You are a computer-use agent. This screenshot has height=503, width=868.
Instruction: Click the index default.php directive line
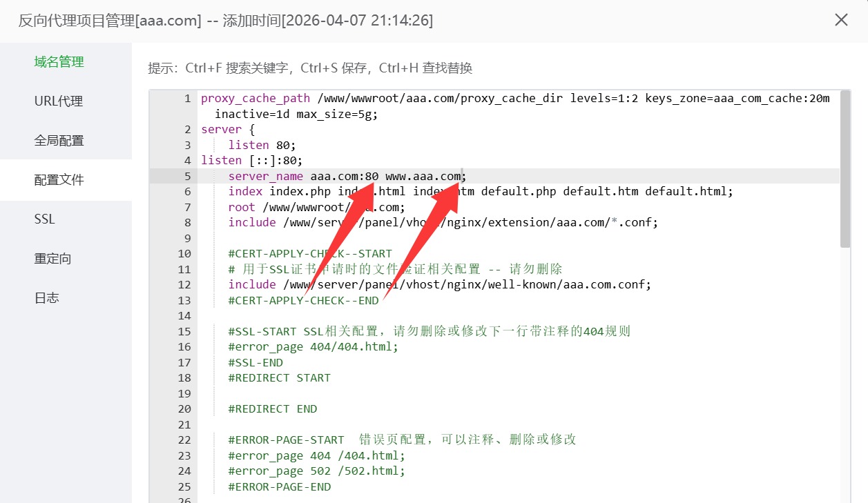(414, 191)
